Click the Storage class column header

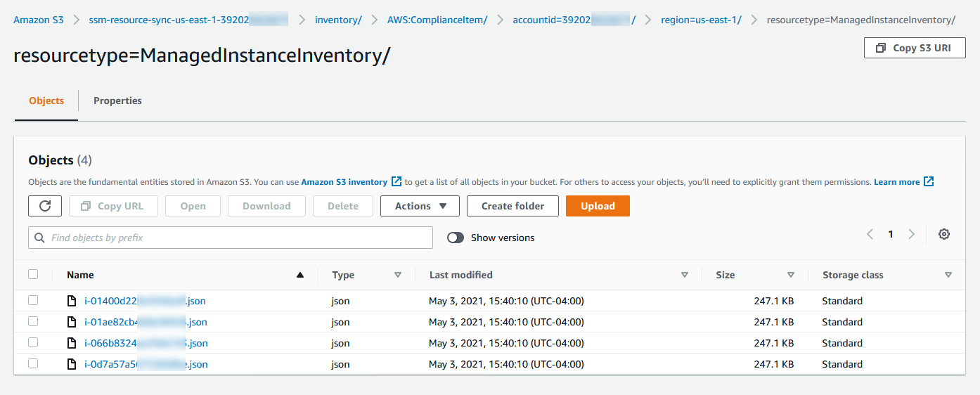pyautogui.click(x=853, y=275)
